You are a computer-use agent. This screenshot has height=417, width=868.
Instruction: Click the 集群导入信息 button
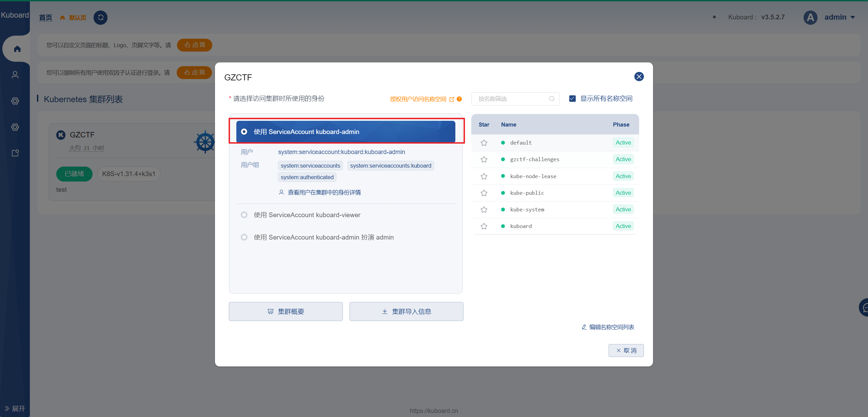tap(406, 311)
